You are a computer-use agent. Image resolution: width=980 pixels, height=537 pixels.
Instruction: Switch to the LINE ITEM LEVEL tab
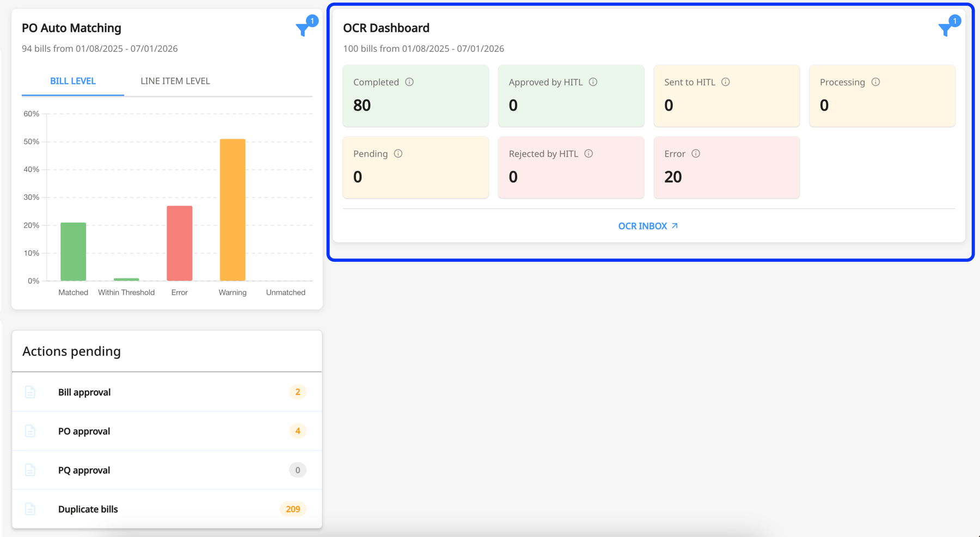[x=175, y=81]
